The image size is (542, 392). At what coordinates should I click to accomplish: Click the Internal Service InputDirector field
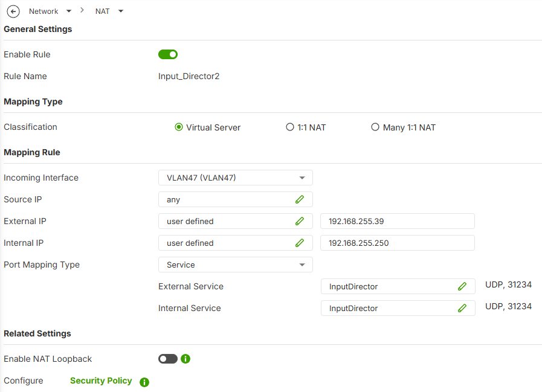pyautogui.click(x=398, y=309)
